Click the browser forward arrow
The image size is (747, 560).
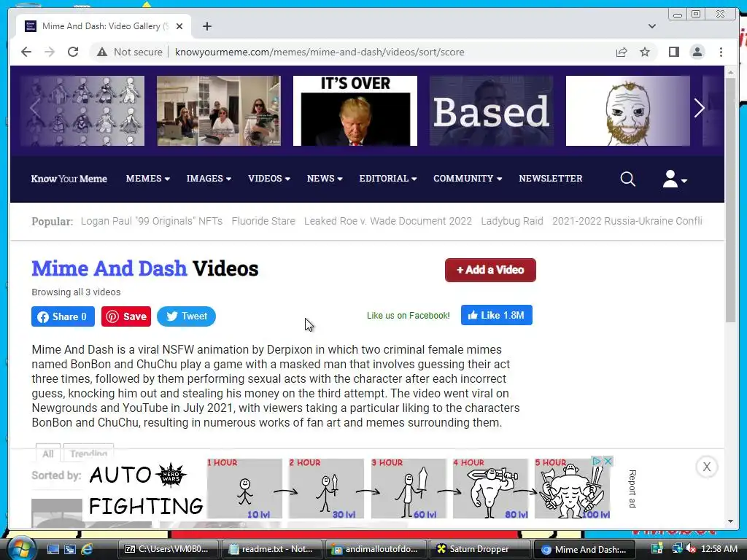pos(50,52)
